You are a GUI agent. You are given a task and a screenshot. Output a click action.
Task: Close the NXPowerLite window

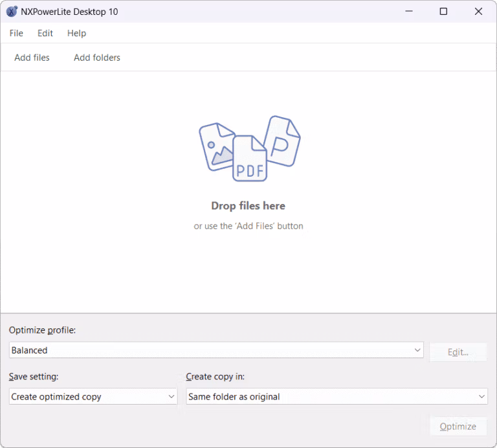[x=478, y=12]
